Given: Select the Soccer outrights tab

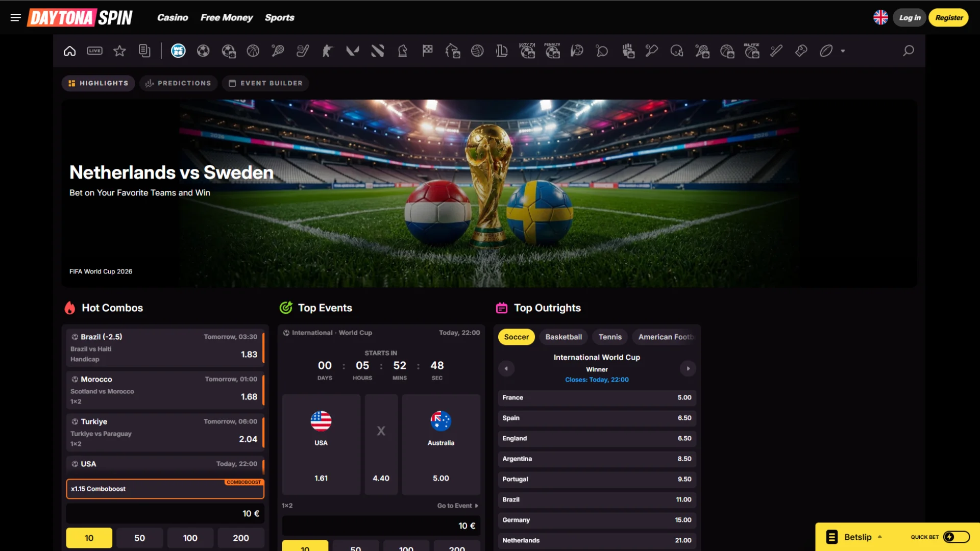Looking at the screenshot, I should (517, 337).
